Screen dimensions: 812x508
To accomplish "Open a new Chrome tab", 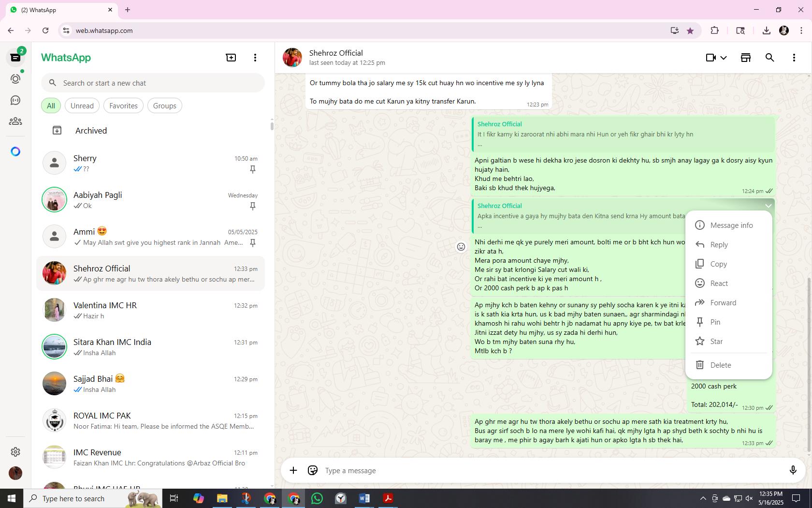I will point(128,10).
